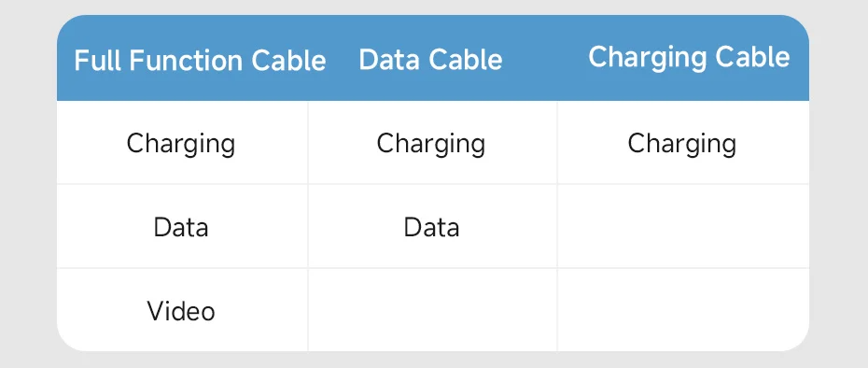Click the Charging Cable column header

click(689, 57)
